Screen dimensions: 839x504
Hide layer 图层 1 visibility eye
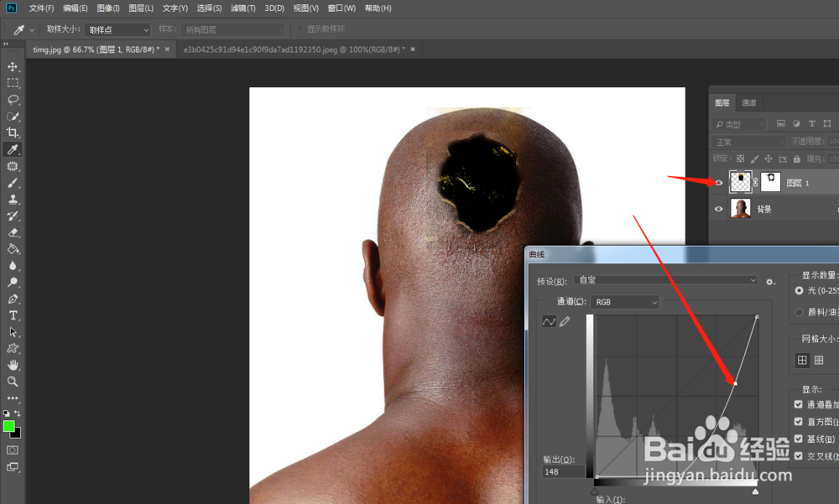(719, 183)
